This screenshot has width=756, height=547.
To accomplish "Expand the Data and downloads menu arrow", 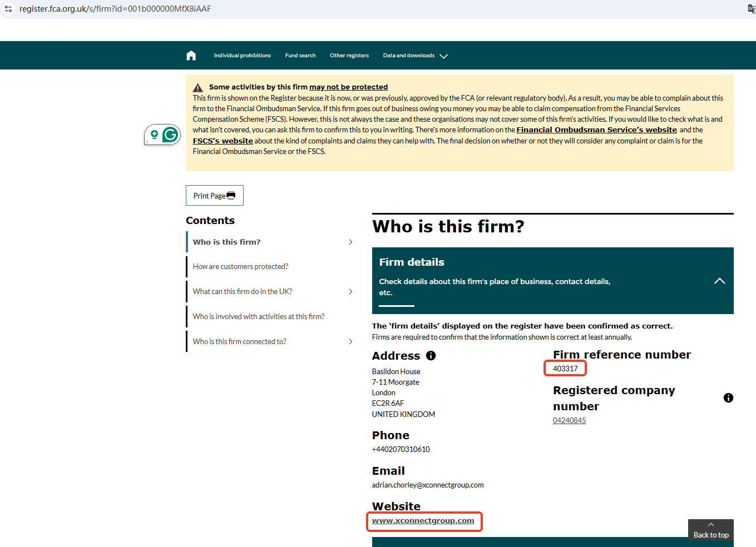I will pos(443,56).
